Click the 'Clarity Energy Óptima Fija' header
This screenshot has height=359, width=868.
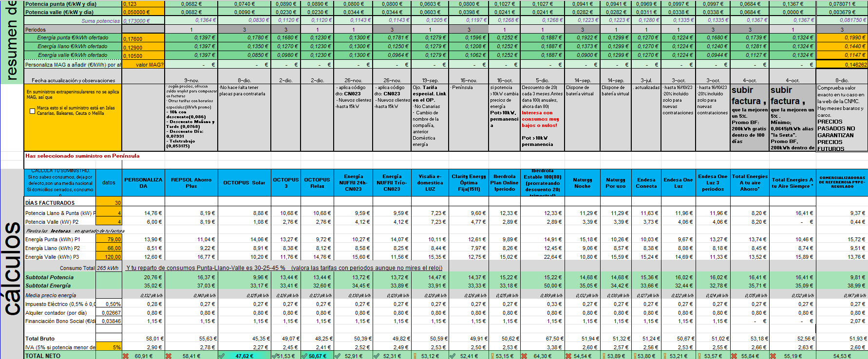coord(469,183)
